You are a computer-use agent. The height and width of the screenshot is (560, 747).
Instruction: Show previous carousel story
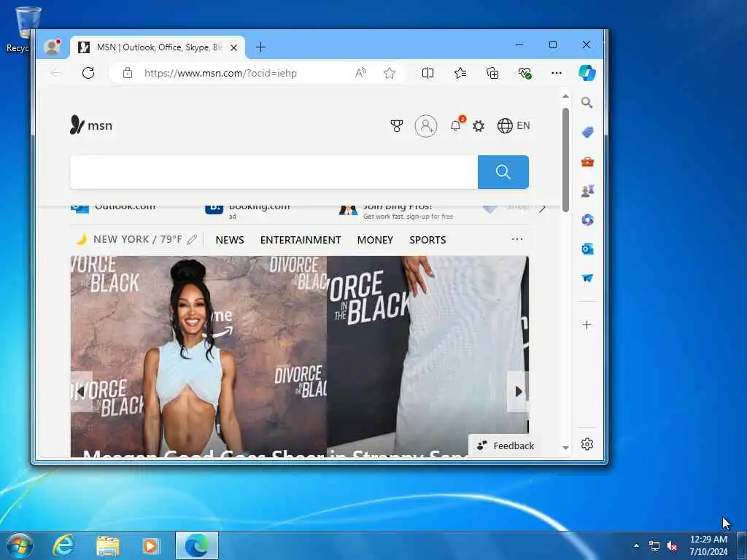pyautogui.click(x=81, y=392)
